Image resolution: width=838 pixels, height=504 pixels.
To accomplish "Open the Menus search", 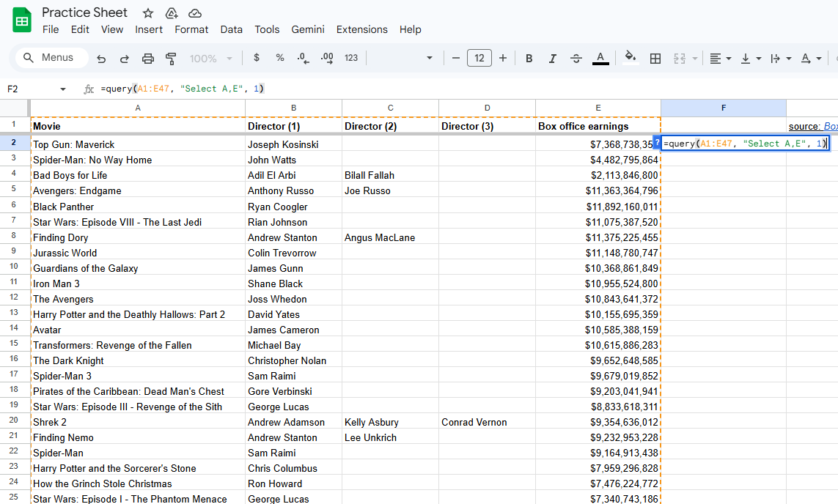I will 51,57.
